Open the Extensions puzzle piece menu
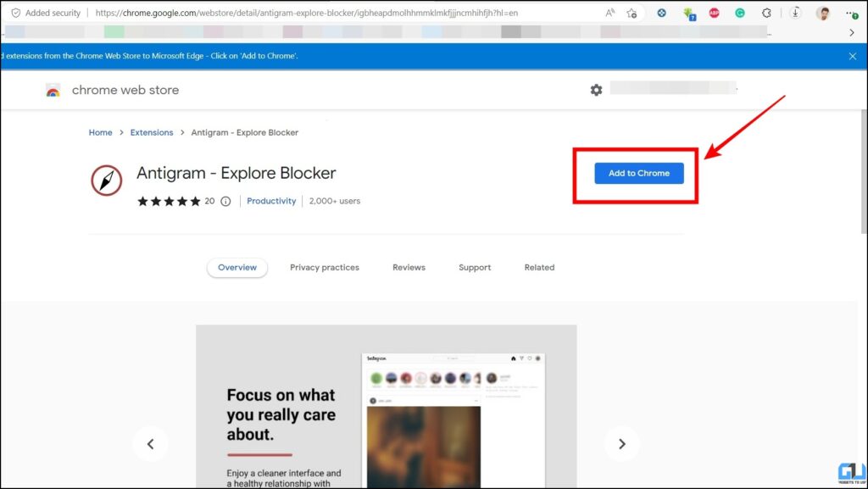This screenshot has width=868, height=489. pyautogui.click(x=766, y=13)
